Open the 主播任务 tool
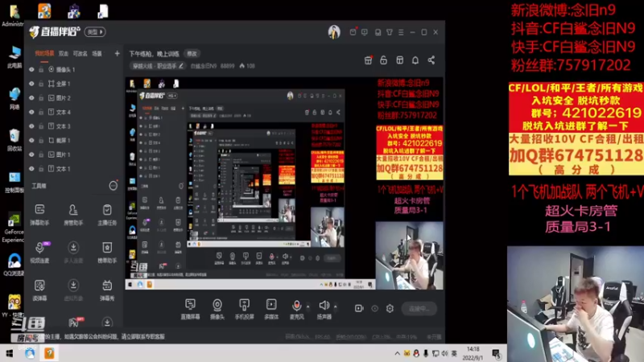This screenshot has height=362, width=644. tap(107, 214)
